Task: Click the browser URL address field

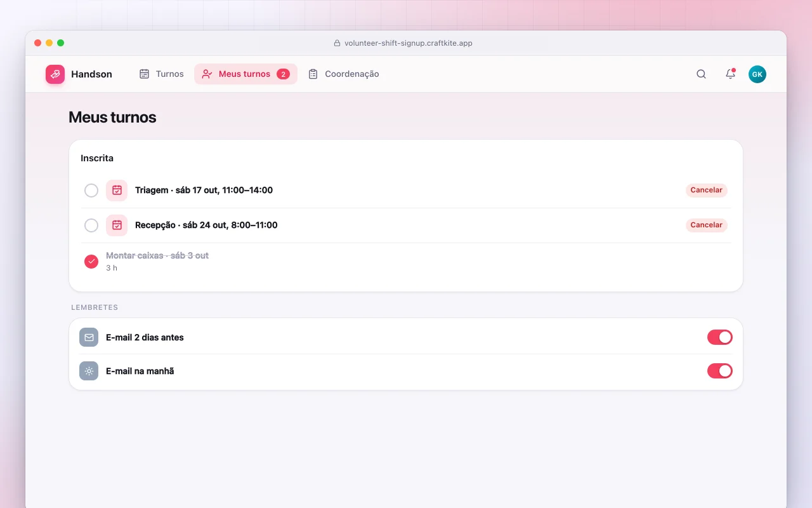Action: click(406, 43)
